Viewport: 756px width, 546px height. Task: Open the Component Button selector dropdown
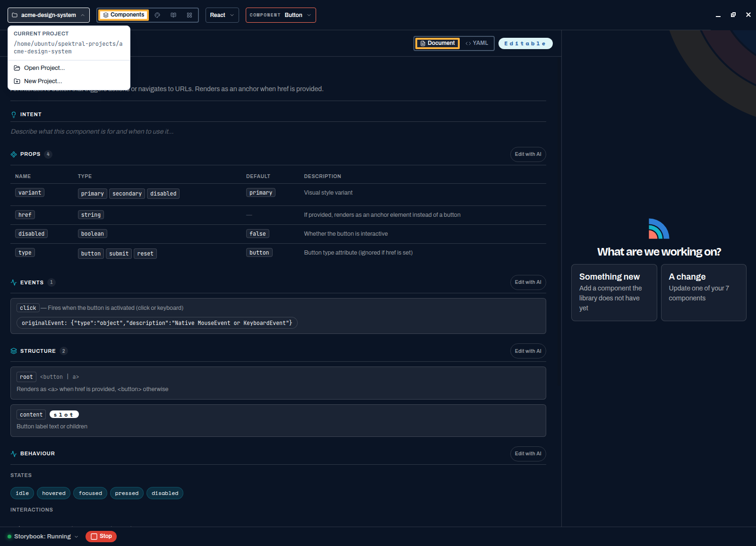(281, 15)
